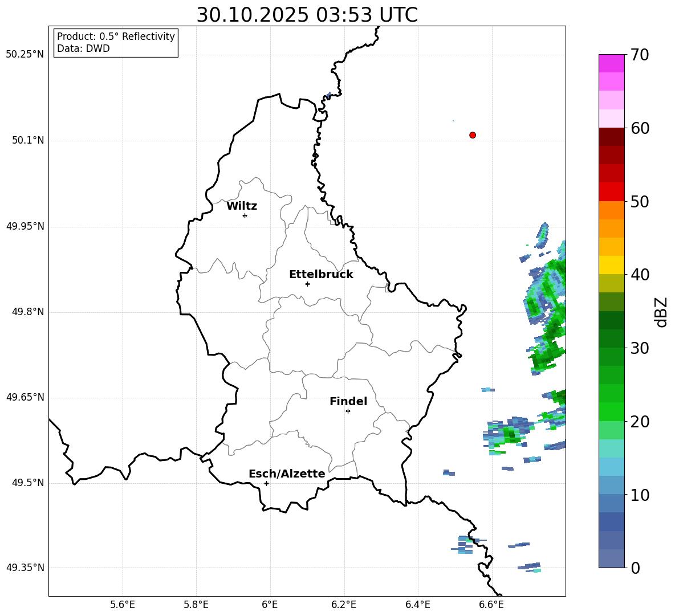Click the 49.8°N latitude label
This screenshot has height=616, width=675.
point(28,312)
